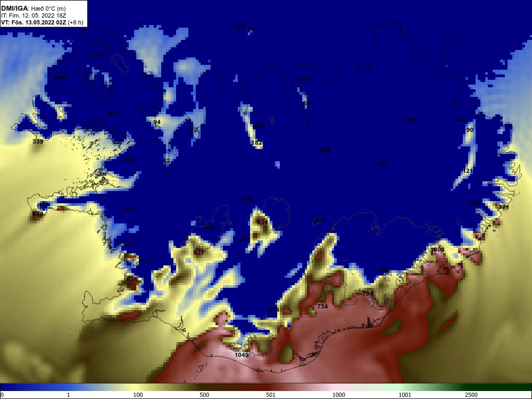Image resolution: width=532 pixels, height=399 pixels.
Task: Click the -289 value in the northwest
Action: tap(59, 78)
